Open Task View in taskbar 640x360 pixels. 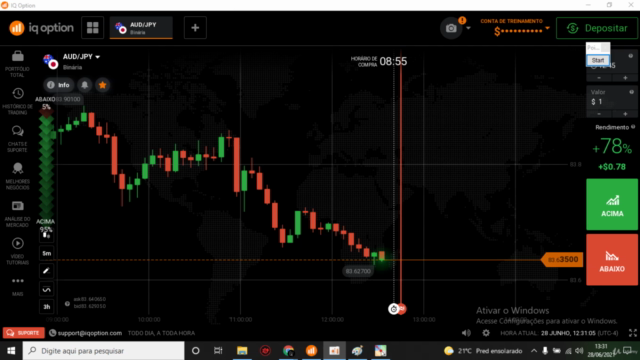click(x=218, y=351)
